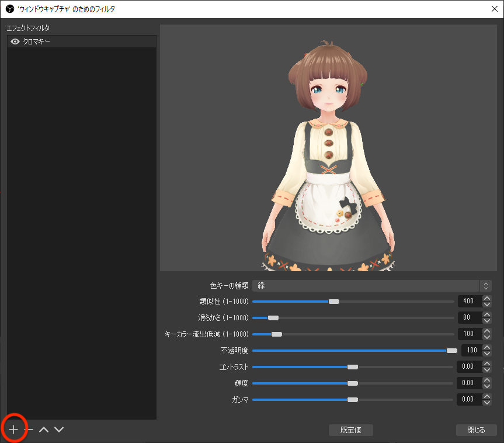The height and width of the screenshot is (443, 504).
Task: Increase キーカラー流出低減 with up stepper arrow
Action: (x=487, y=331)
